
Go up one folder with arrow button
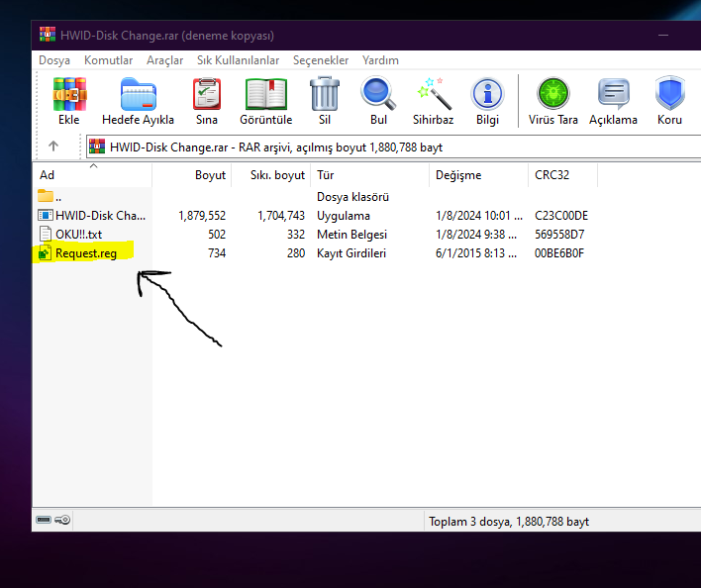[53, 147]
